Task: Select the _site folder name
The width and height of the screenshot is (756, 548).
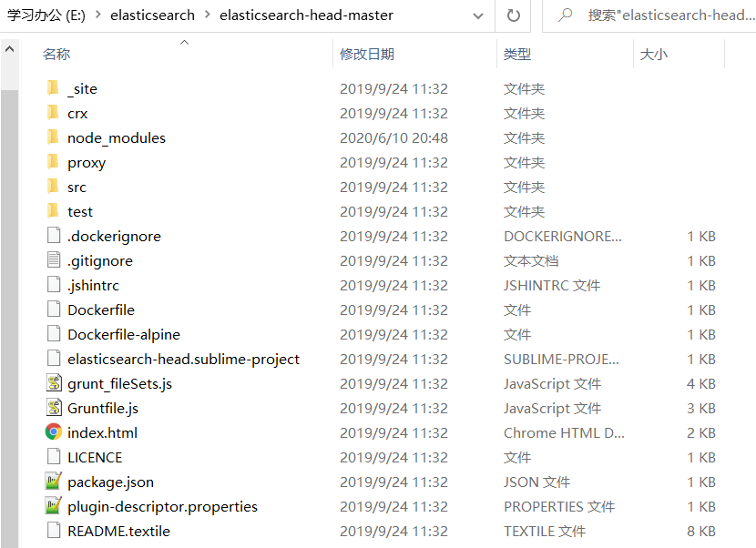Action: 83,88
